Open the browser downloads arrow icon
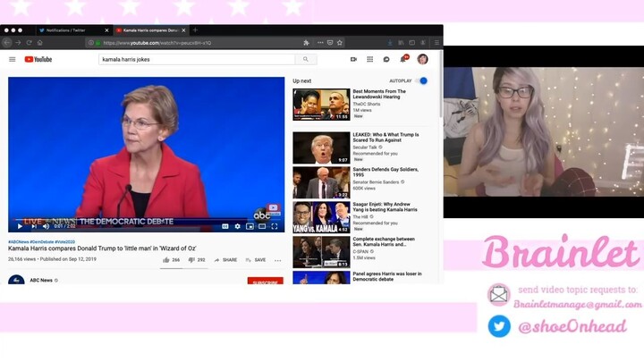The image size is (644, 362). point(390,42)
